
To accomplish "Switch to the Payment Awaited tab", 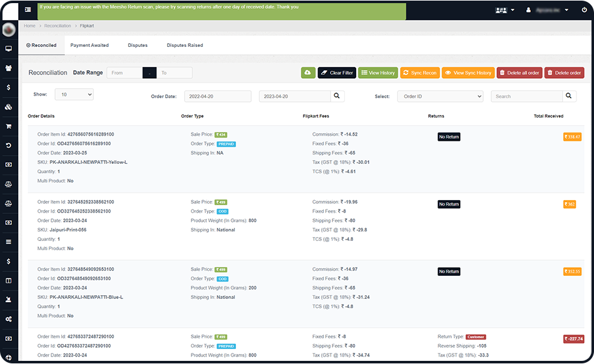I will [x=90, y=46].
